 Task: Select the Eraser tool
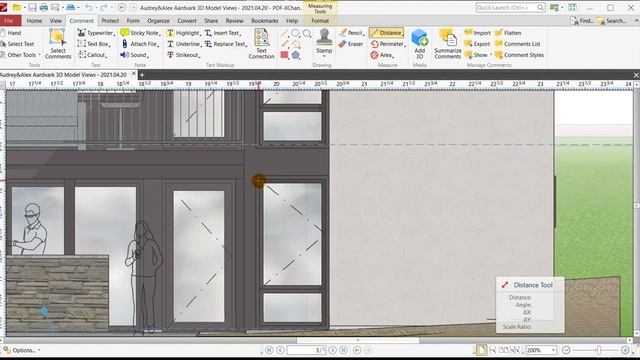351,44
